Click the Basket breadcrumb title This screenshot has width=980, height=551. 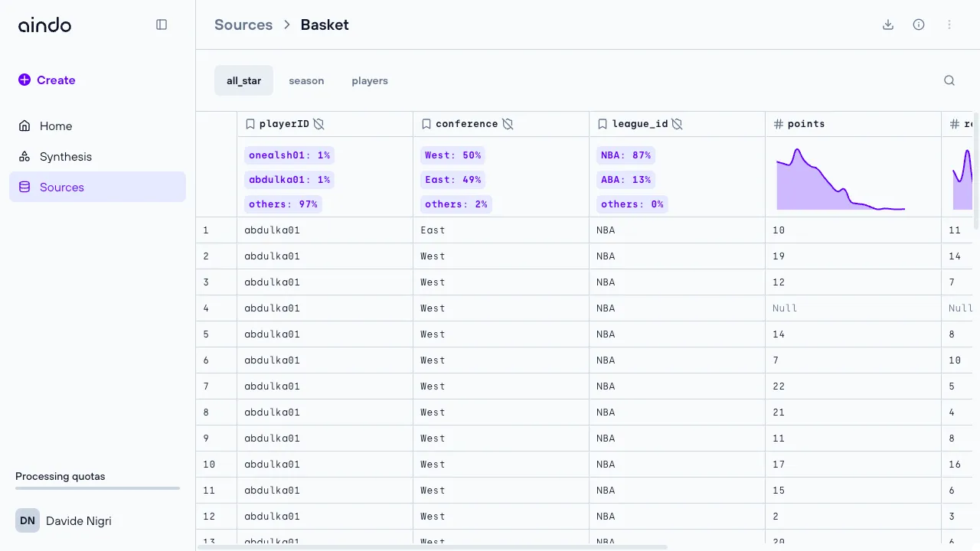(325, 24)
